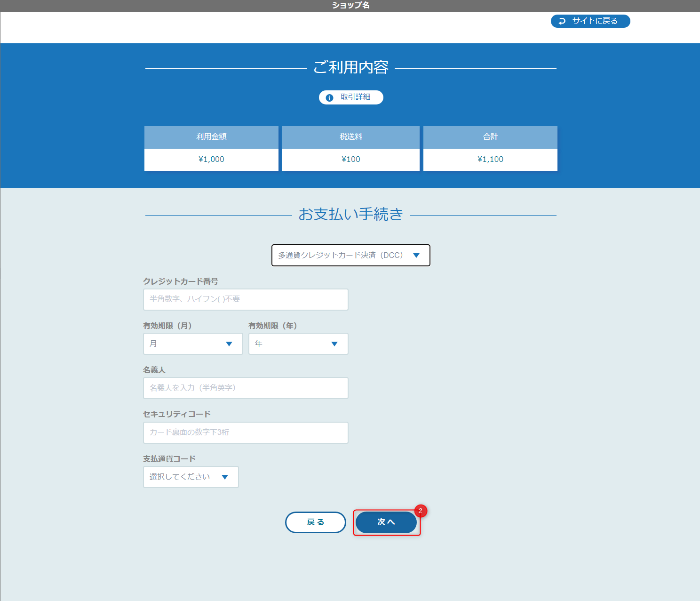Click the down arrow icon for 有効期限（月）
The image size is (700, 601).
(230, 344)
